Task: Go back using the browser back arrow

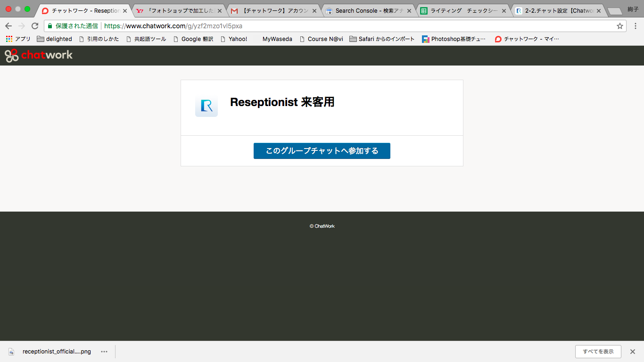Action: (x=8, y=26)
